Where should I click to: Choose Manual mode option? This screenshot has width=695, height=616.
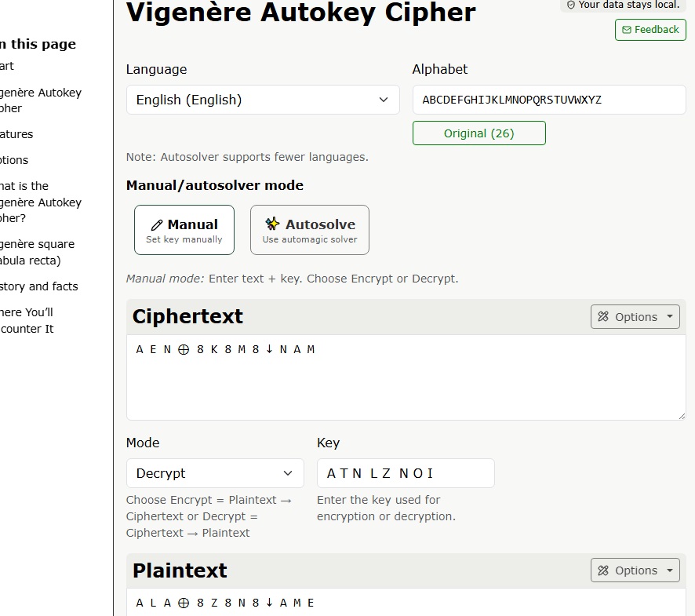click(x=184, y=230)
